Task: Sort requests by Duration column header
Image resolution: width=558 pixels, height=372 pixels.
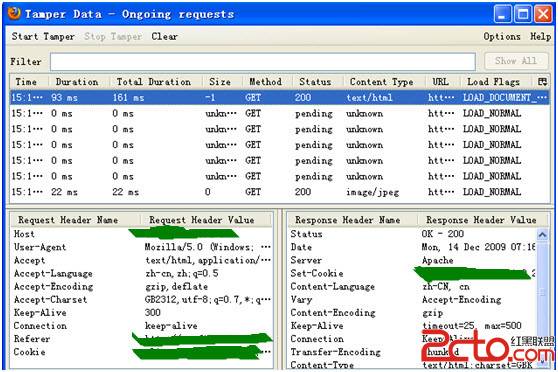Action: (77, 82)
